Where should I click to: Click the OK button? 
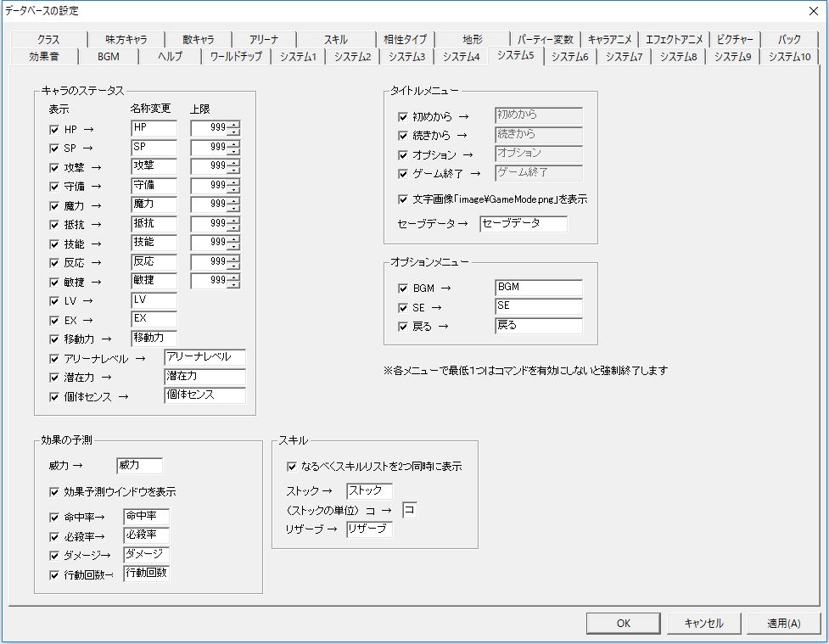(x=624, y=624)
